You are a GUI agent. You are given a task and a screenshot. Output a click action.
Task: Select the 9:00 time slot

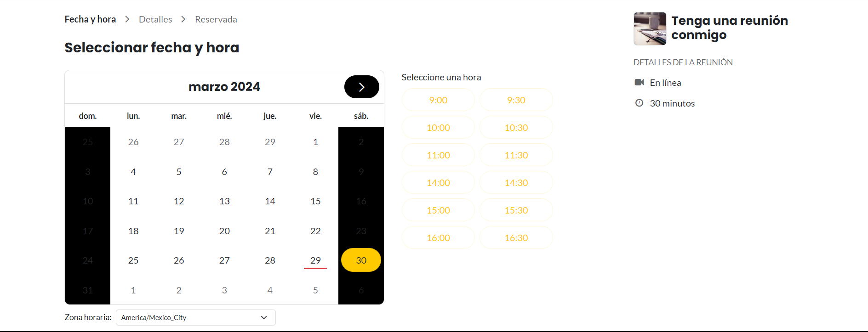tap(438, 100)
